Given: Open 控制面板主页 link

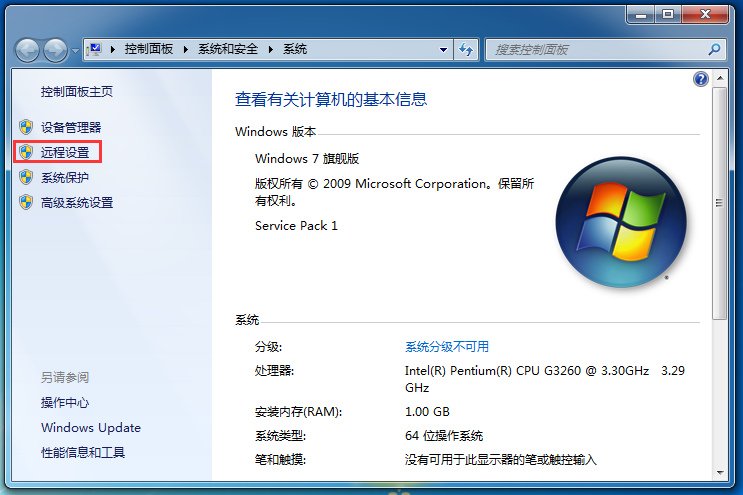Looking at the screenshot, I should click(77, 91).
